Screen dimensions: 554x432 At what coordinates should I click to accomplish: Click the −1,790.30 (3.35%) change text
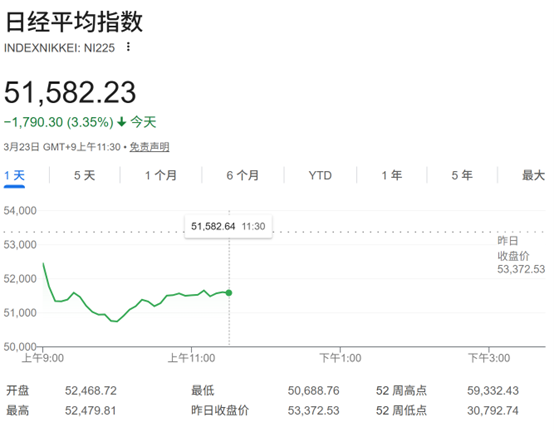click(x=59, y=122)
